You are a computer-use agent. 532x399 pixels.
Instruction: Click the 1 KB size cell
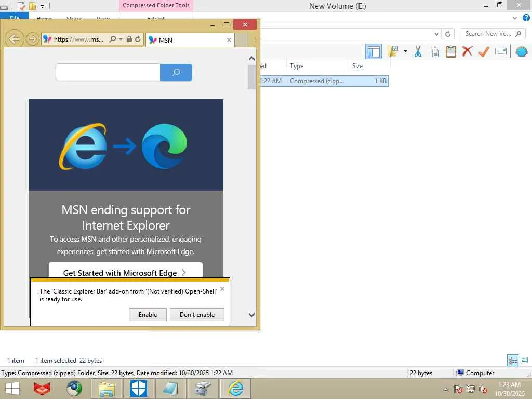coord(380,81)
